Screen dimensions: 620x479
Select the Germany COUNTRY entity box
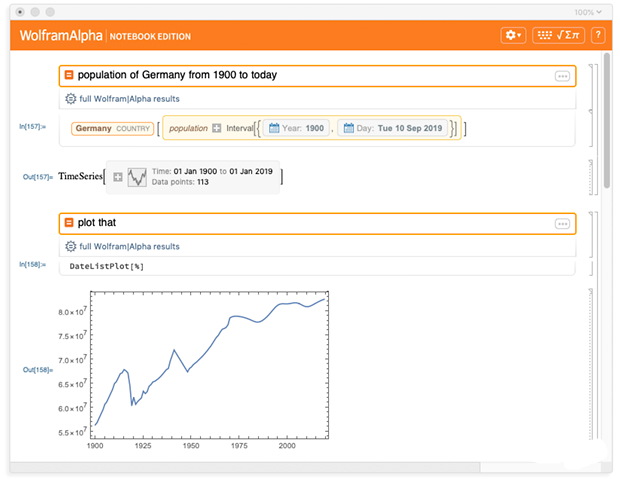(x=112, y=129)
